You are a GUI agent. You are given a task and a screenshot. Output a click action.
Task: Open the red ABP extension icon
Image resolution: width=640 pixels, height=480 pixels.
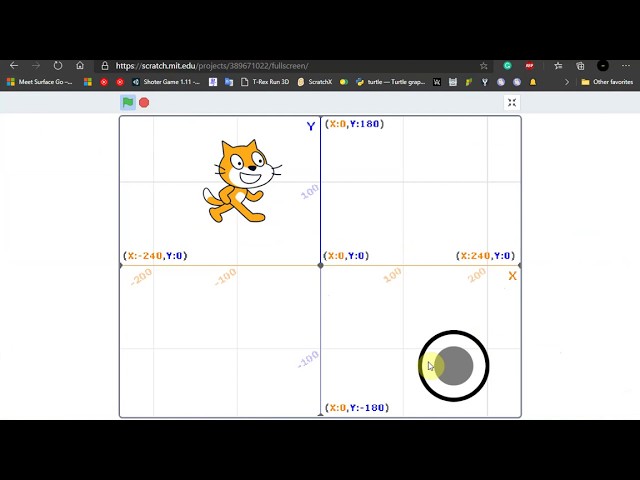[x=529, y=66]
